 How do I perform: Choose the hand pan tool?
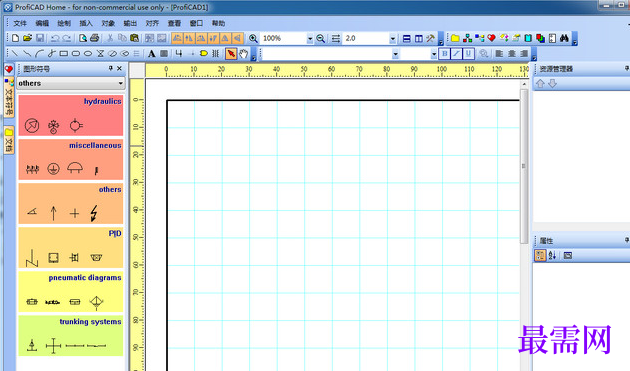(x=243, y=53)
